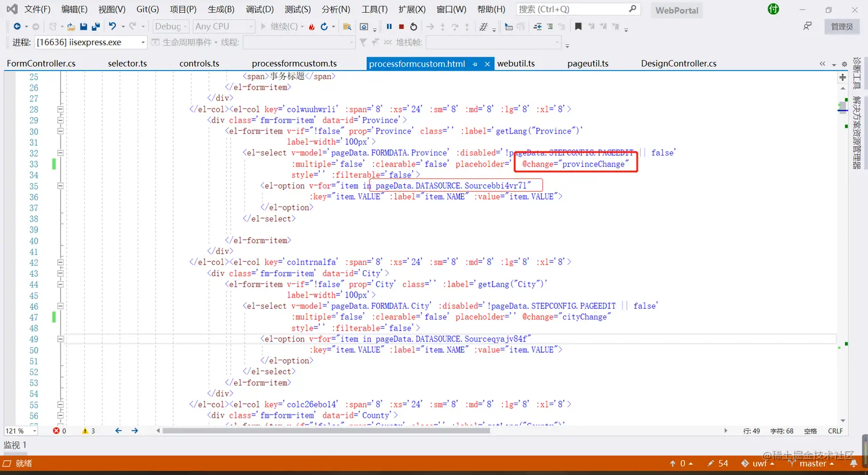Click the 54 pending changes indicator

coord(718,464)
